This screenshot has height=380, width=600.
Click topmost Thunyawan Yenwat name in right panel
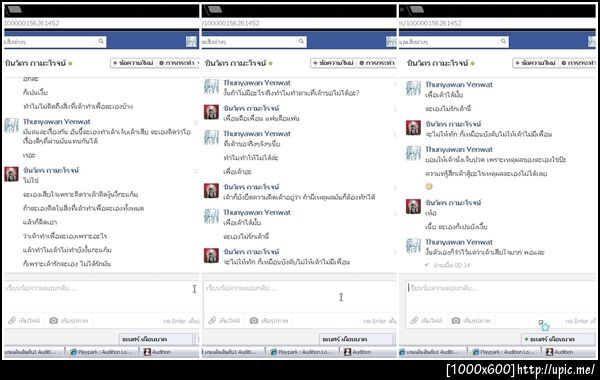[459, 85]
